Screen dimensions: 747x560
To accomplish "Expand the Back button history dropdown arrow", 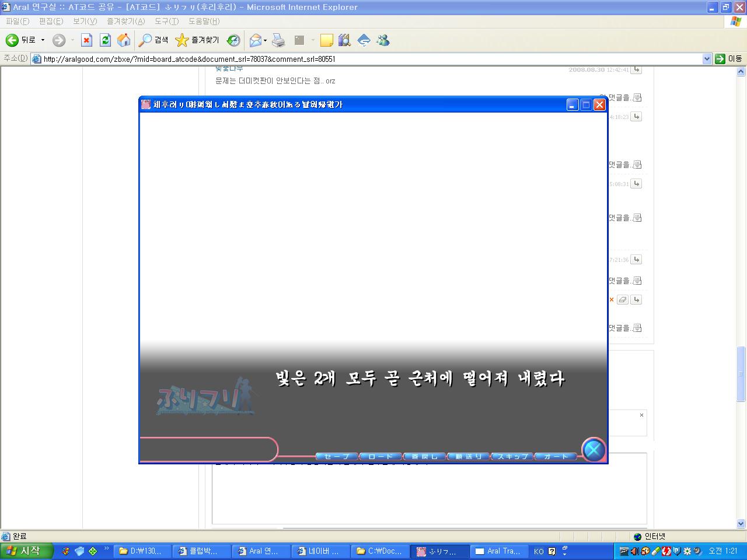I will pos(43,40).
